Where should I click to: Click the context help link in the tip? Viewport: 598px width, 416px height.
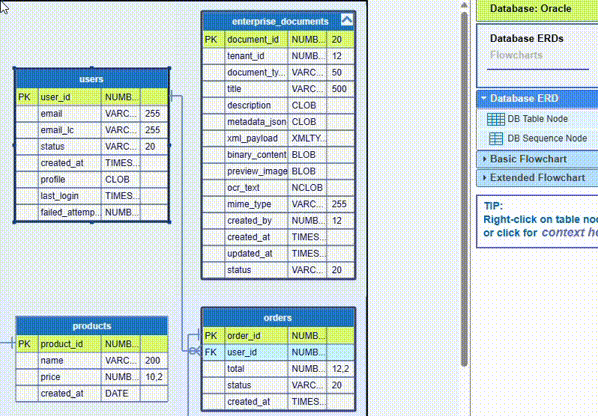pos(569,232)
